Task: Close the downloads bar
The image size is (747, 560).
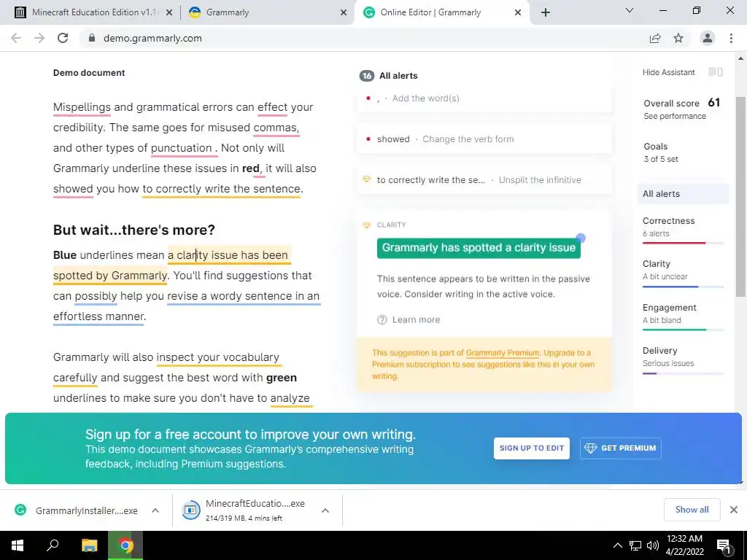Action: click(x=734, y=510)
